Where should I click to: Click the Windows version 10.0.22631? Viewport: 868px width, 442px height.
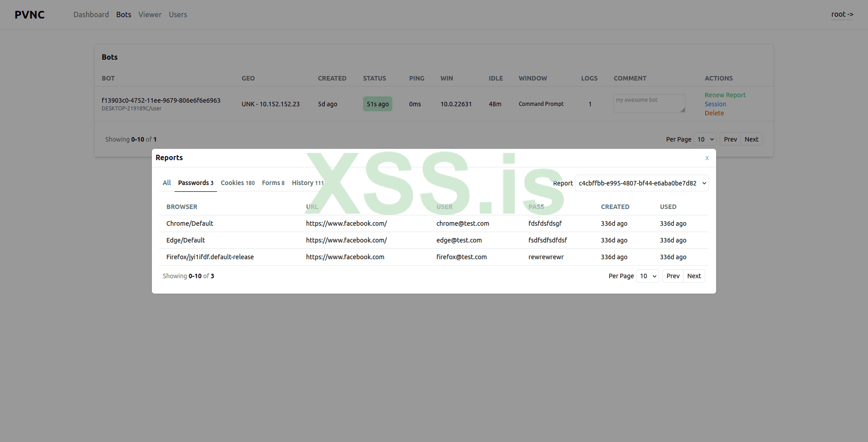click(456, 104)
